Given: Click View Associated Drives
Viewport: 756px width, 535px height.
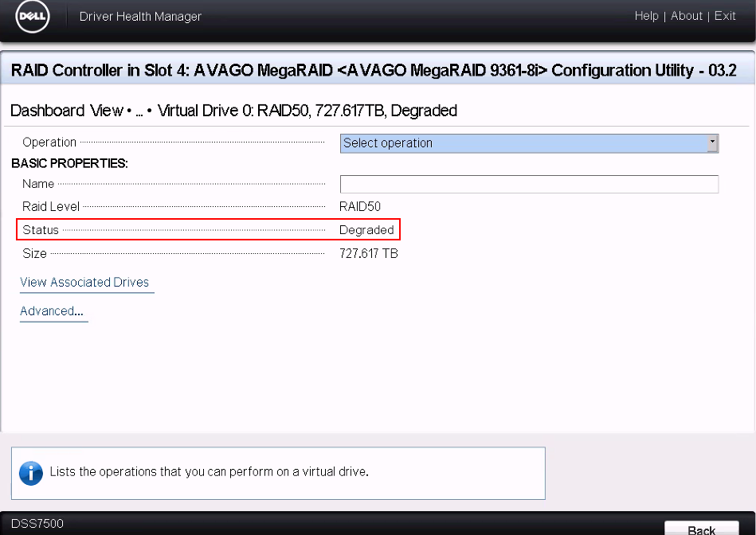Looking at the screenshot, I should pos(86,282).
